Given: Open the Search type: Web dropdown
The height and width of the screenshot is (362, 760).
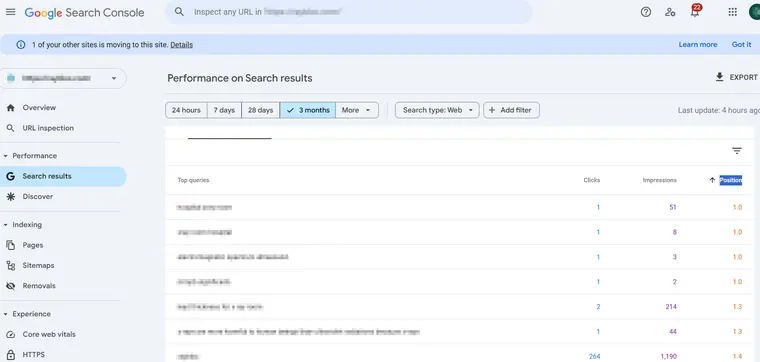Looking at the screenshot, I should coord(437,110).
